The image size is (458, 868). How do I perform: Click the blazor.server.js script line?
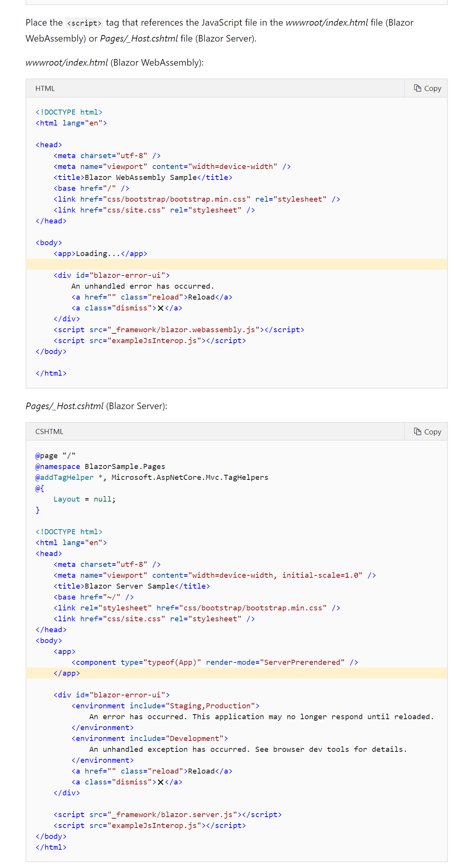tap(167, 815)
